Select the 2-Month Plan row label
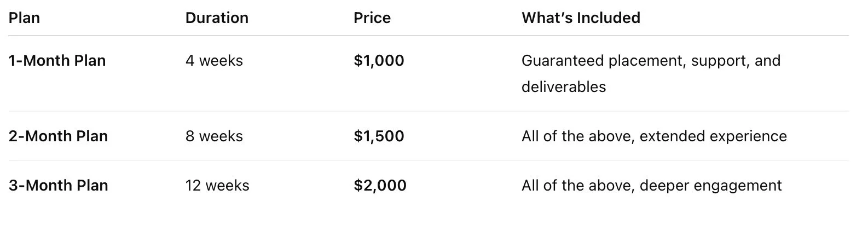 tap(58, 136)
